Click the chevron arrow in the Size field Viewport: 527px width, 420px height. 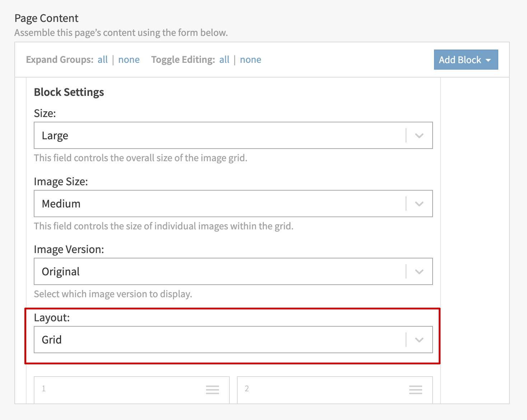(x=419, y=136)
